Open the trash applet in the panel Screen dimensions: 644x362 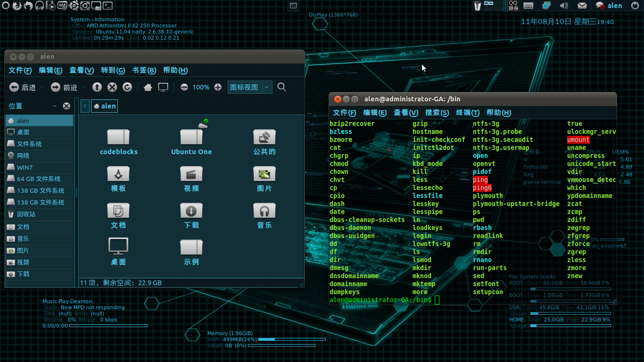coord(478,6)
